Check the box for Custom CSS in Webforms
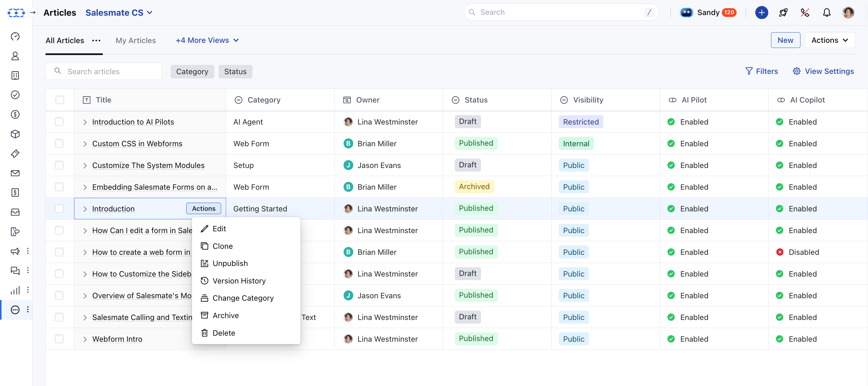 (x=59, y=143)
